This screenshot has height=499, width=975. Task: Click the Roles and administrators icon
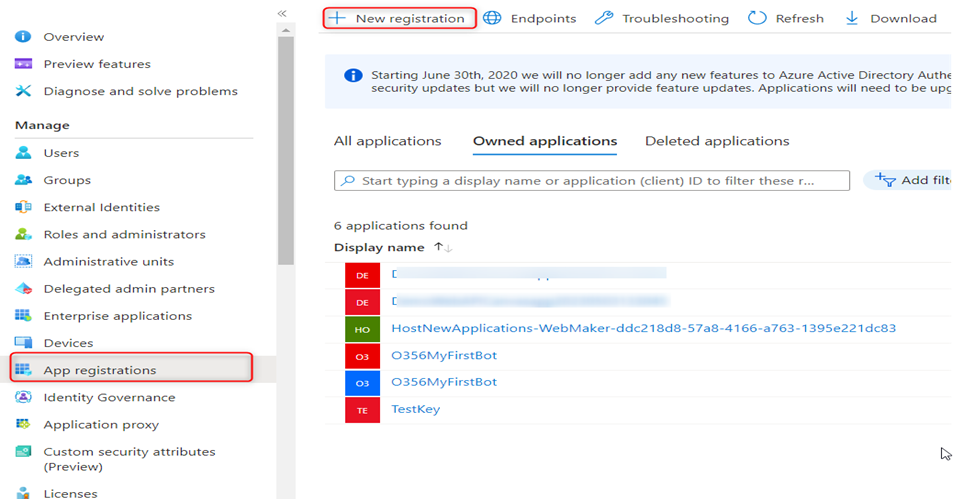pyautogui.click(x=23, y=235)
